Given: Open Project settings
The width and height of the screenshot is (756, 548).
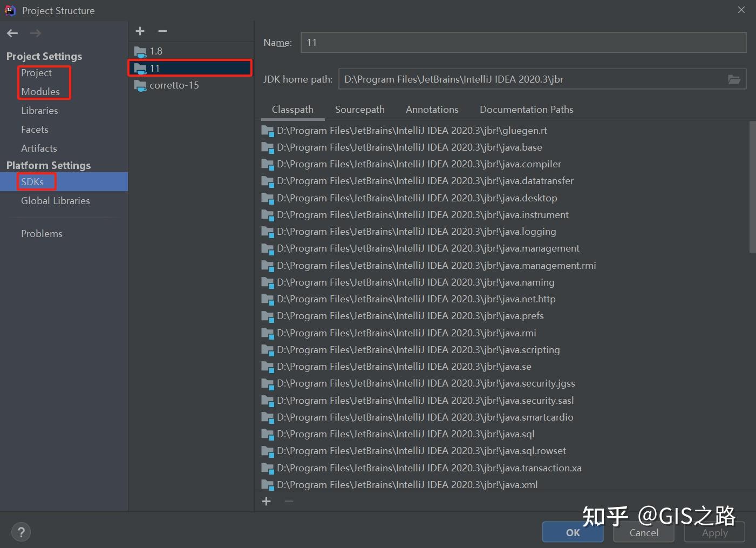Looking at the screenshot, I should [36, 73].
